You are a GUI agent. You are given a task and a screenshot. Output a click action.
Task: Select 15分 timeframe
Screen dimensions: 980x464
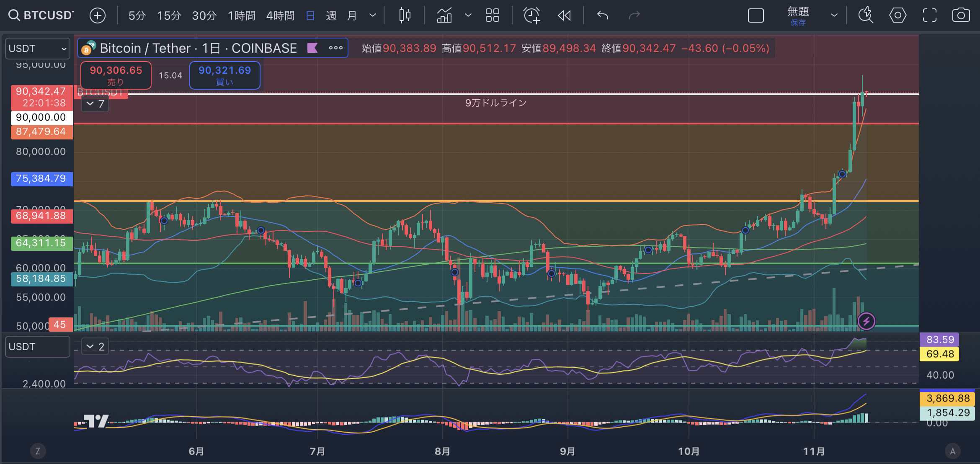point(169,16)
